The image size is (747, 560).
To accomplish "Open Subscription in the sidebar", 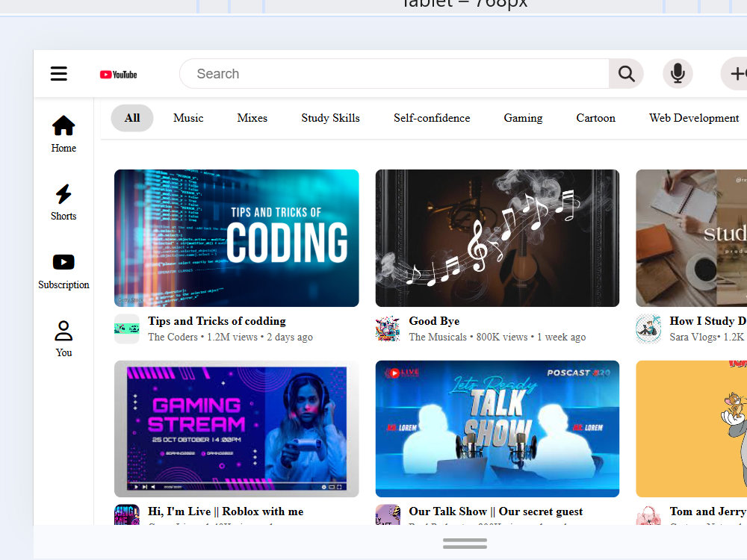I will [x=63, y=272].
